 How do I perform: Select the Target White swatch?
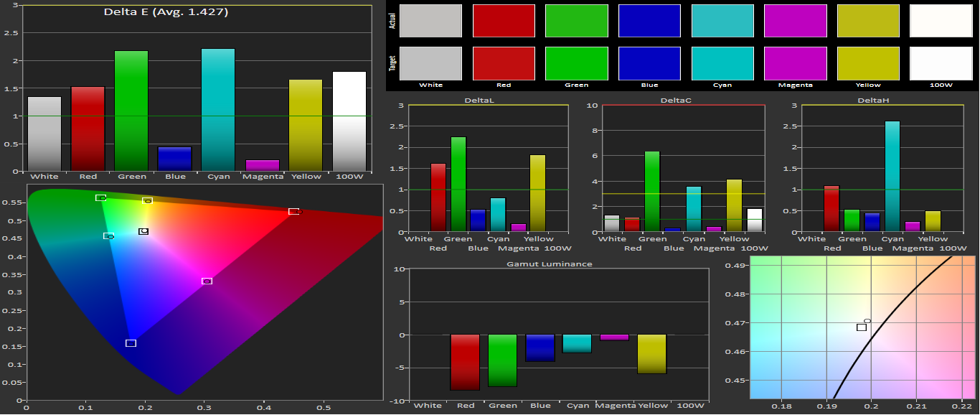click(x=430, y=63)
